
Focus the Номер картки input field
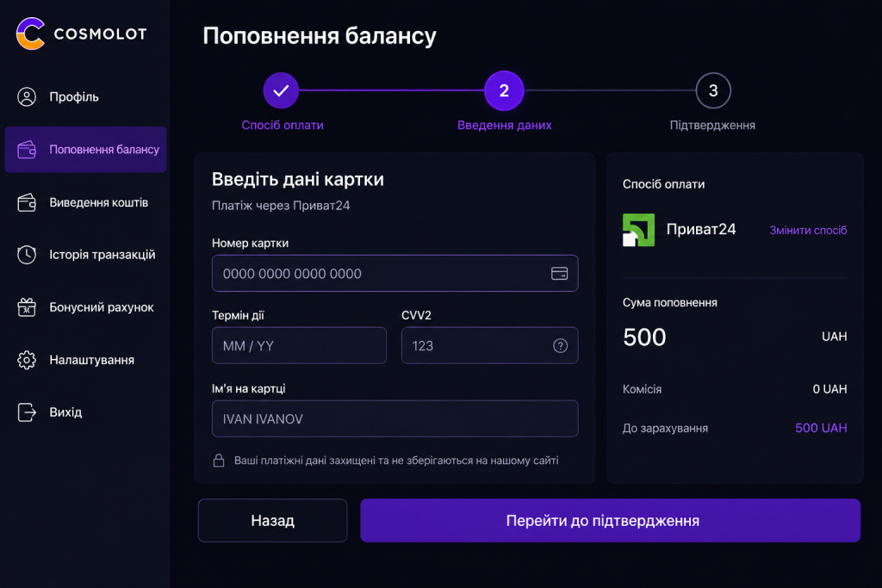(394, 273)
